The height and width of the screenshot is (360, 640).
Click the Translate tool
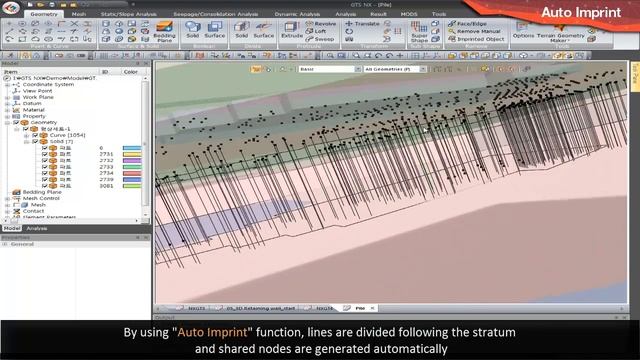point(362,24)
